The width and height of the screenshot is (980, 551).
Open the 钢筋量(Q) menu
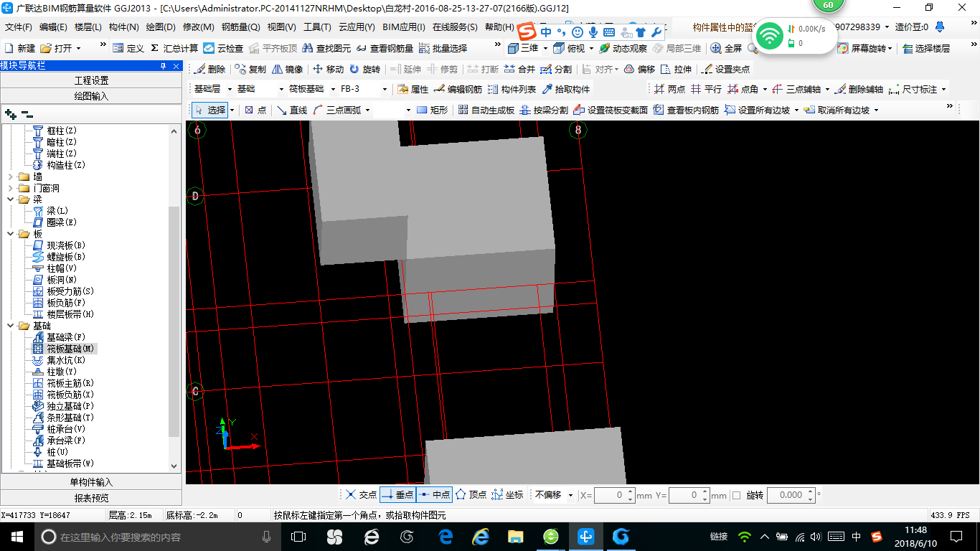240,27
